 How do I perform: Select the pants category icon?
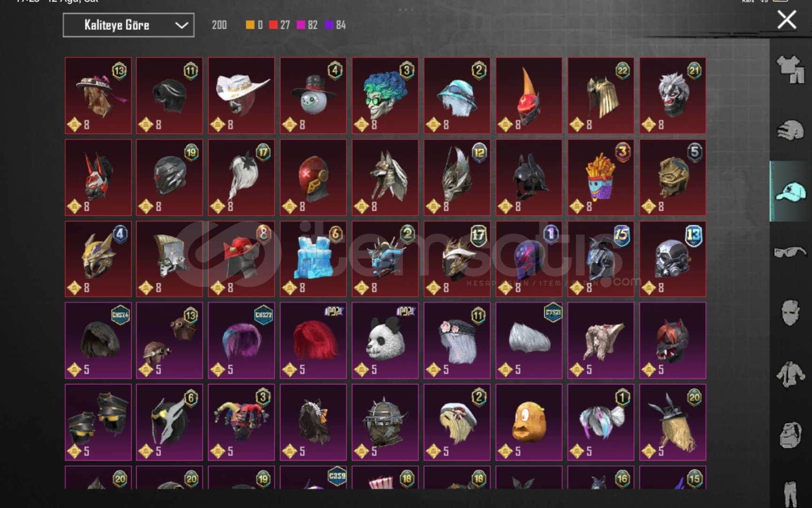pyautogui.click(x=790, y=494)
